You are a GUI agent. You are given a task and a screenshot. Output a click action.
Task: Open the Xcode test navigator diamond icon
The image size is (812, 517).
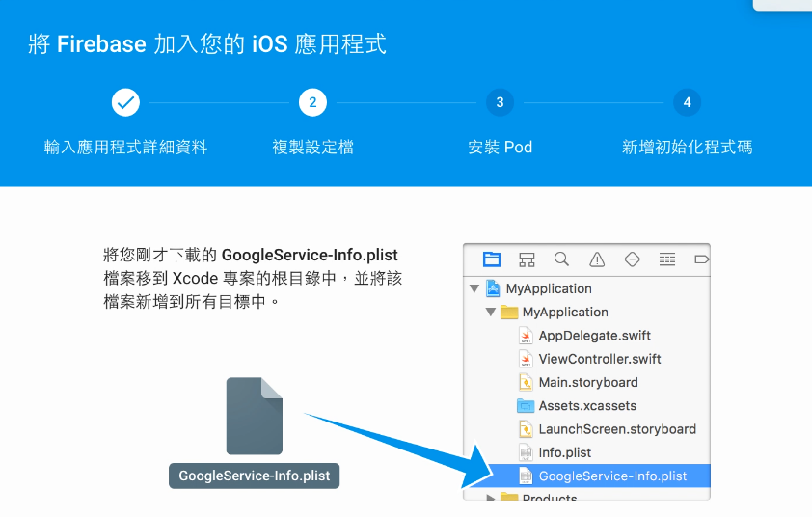pyautogui.click(x=633, y=259)
